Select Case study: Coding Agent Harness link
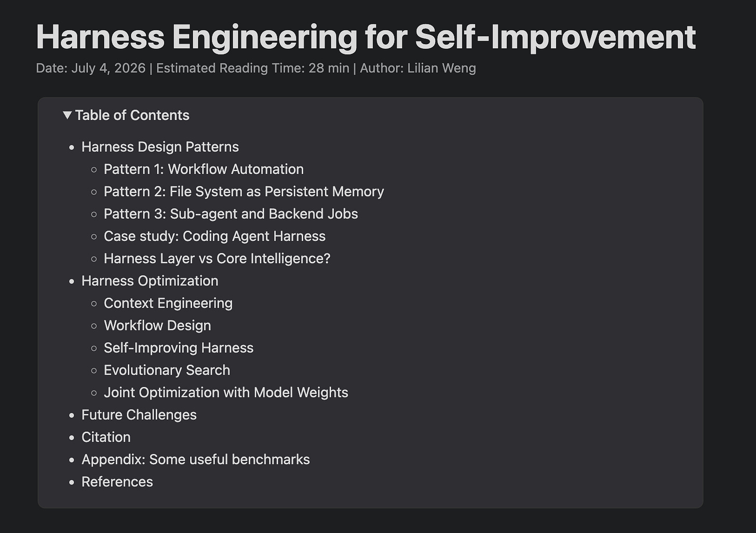 click(x=214, y=236)
